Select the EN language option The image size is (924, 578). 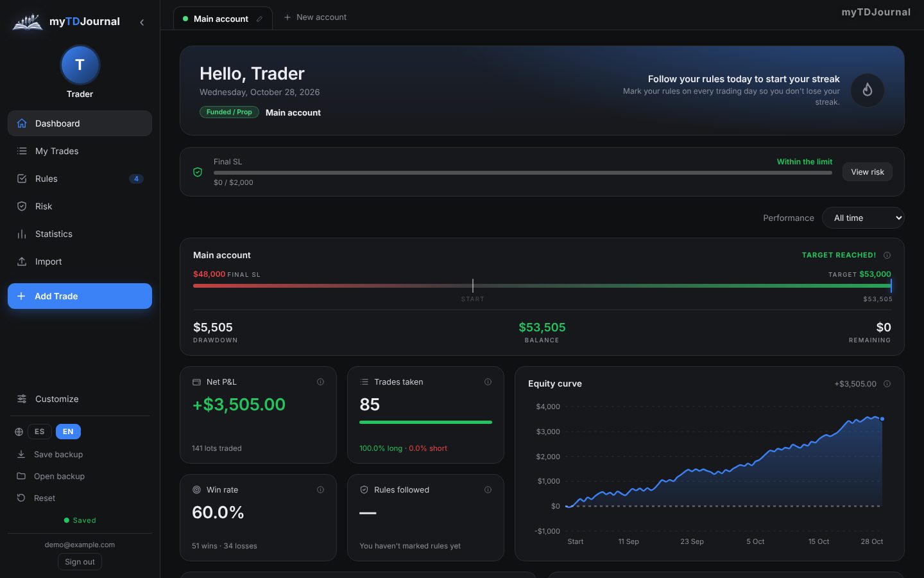pos(68,432)
